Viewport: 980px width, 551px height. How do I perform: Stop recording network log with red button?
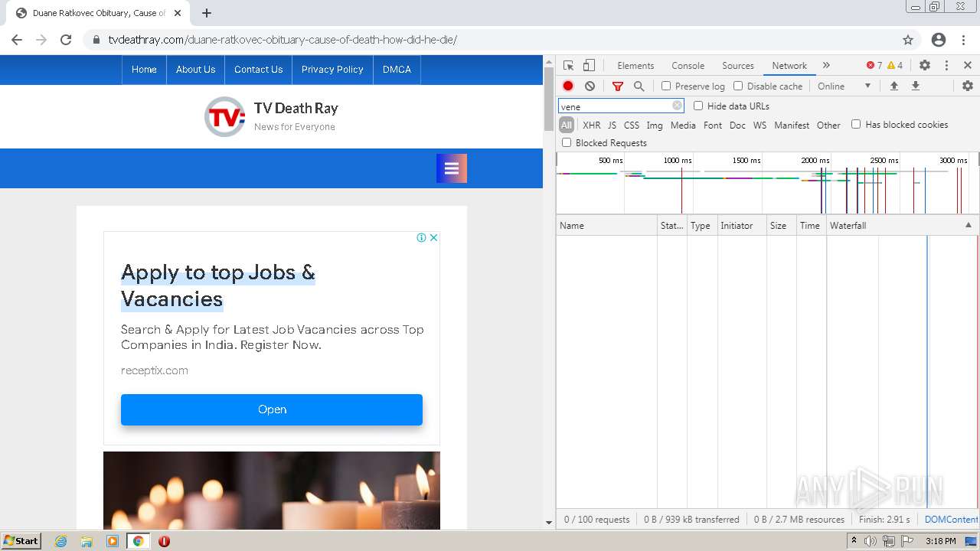(568, 86)
